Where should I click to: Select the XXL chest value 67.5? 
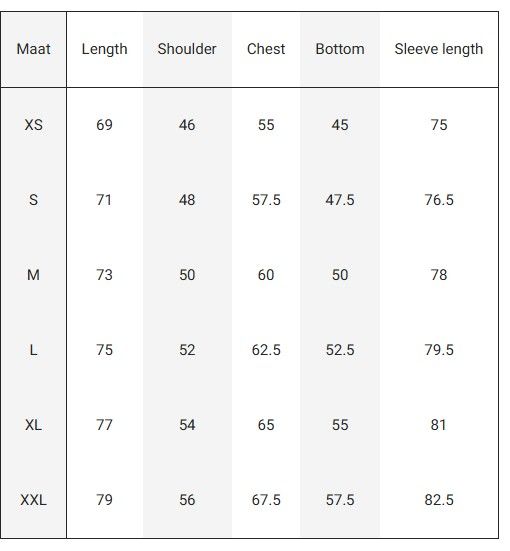(x=266, y=500)
